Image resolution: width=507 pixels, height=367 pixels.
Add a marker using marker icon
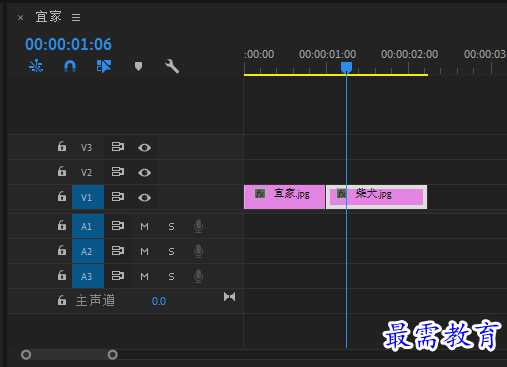point(138,66)
